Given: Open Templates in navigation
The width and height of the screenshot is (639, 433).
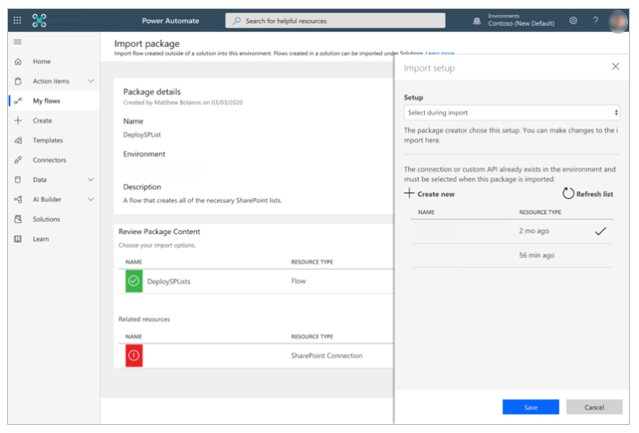Looking at the screenshot, I should (x=48, y=140).
